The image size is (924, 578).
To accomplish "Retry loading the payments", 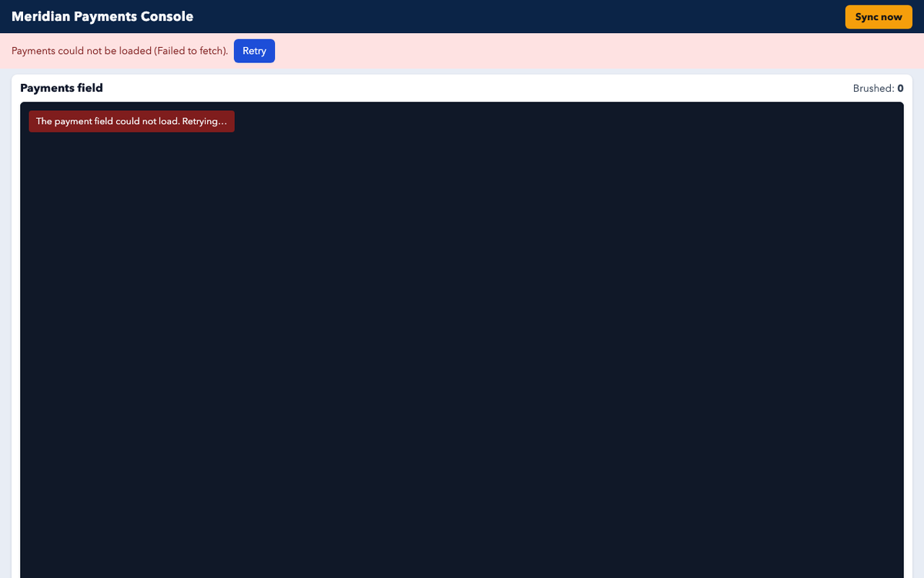I will click(254, 51).
